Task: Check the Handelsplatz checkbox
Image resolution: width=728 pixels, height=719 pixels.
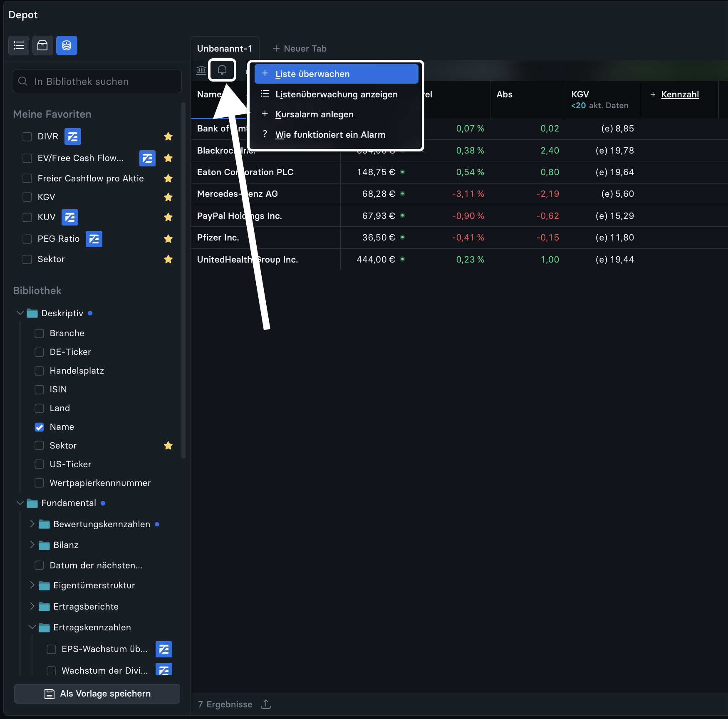Action: (x=39, y=371)
